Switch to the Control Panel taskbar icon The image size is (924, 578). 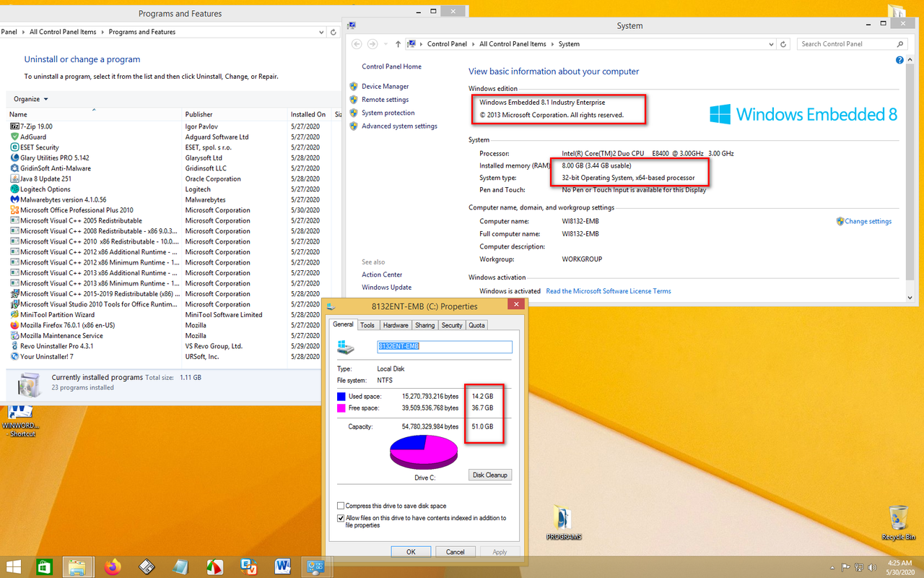(315, 567)
